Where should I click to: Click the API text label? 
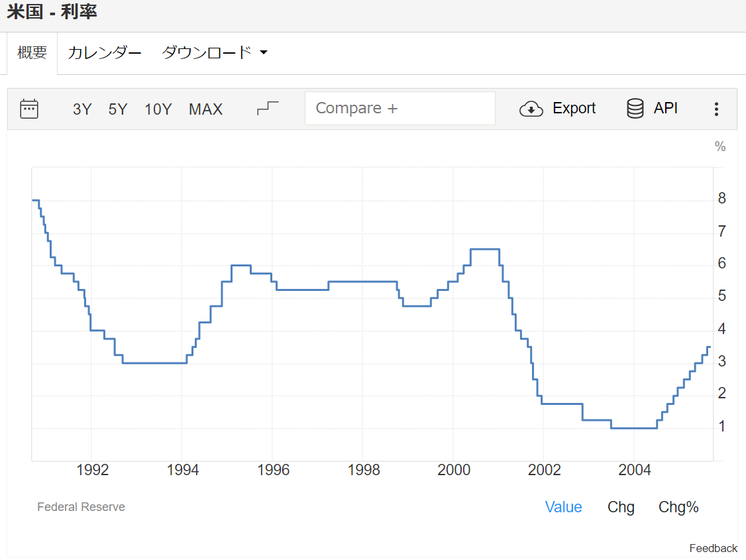coord(665,109)
